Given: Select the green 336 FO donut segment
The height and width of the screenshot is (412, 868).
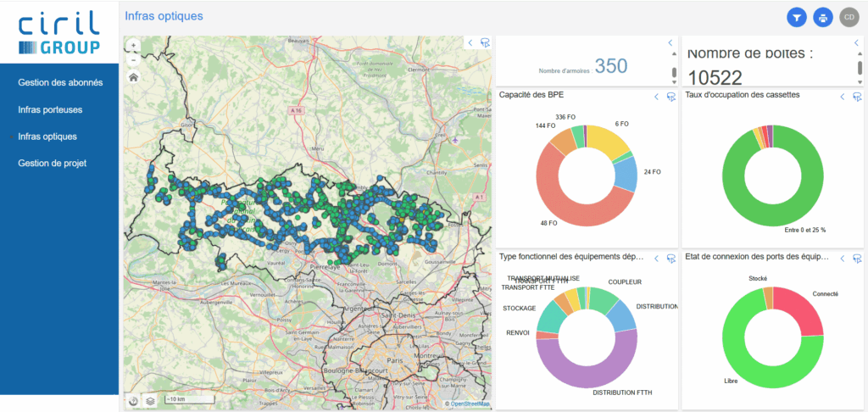Looking at the screenshot, I should 578,136.
